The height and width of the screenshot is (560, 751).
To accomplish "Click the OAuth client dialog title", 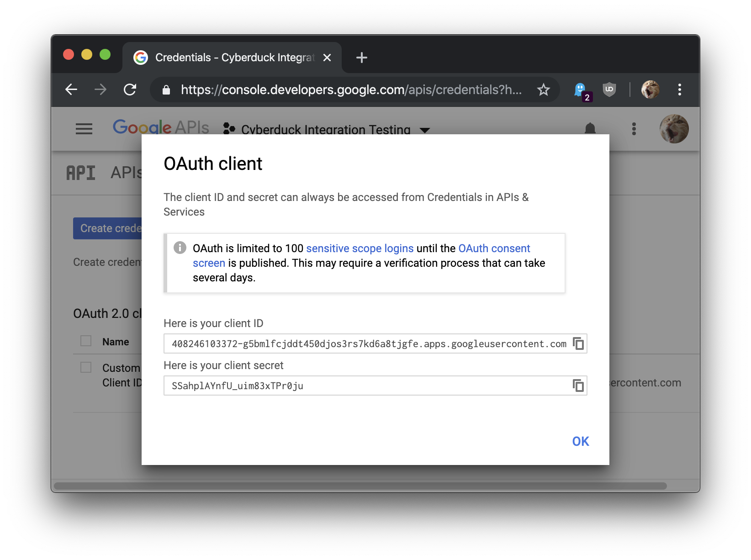I will coord(213,164).
